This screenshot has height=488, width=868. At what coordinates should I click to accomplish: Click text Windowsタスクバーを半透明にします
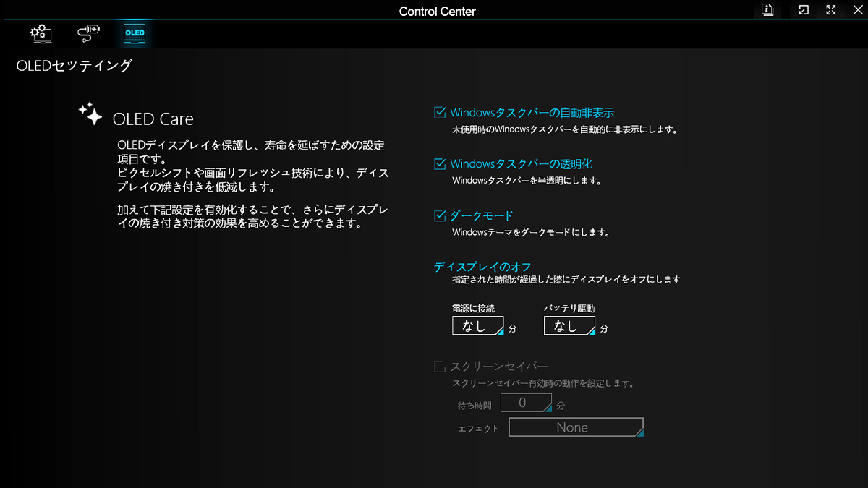[527, 181]
